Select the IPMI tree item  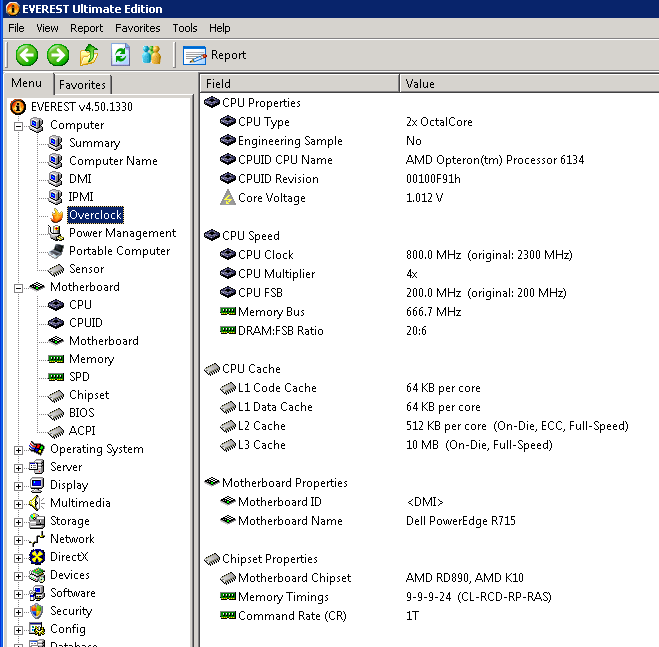(x=81, y=197)
